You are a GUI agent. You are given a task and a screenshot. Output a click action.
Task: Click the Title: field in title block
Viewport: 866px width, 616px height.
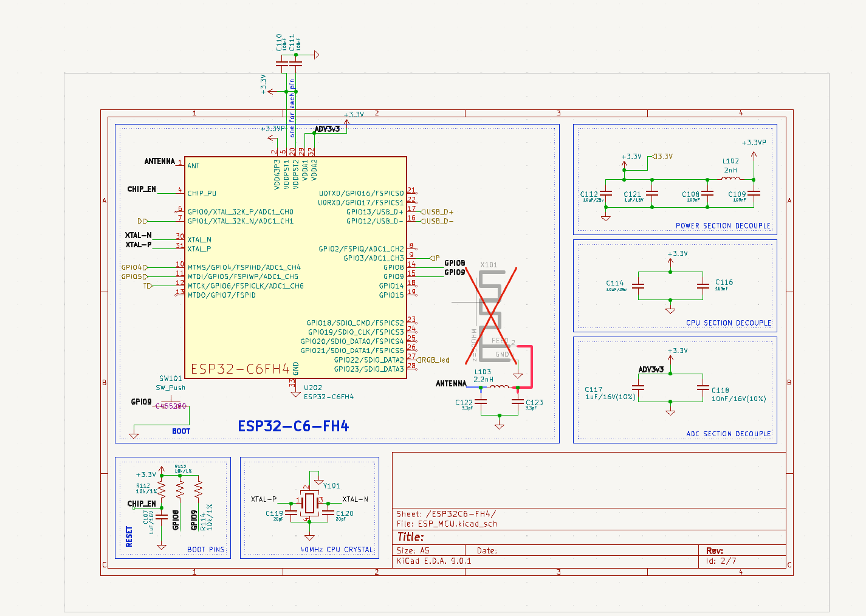coord(410,537)
